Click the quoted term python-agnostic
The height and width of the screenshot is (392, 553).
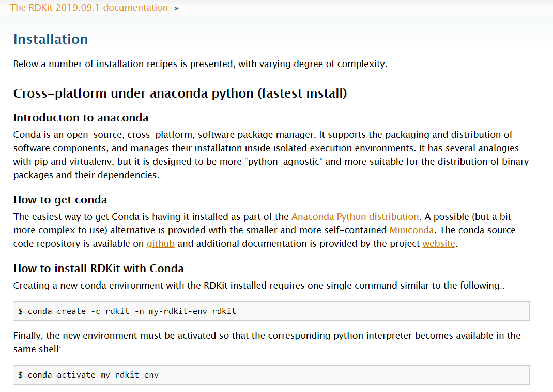click(x=285, y=161)
